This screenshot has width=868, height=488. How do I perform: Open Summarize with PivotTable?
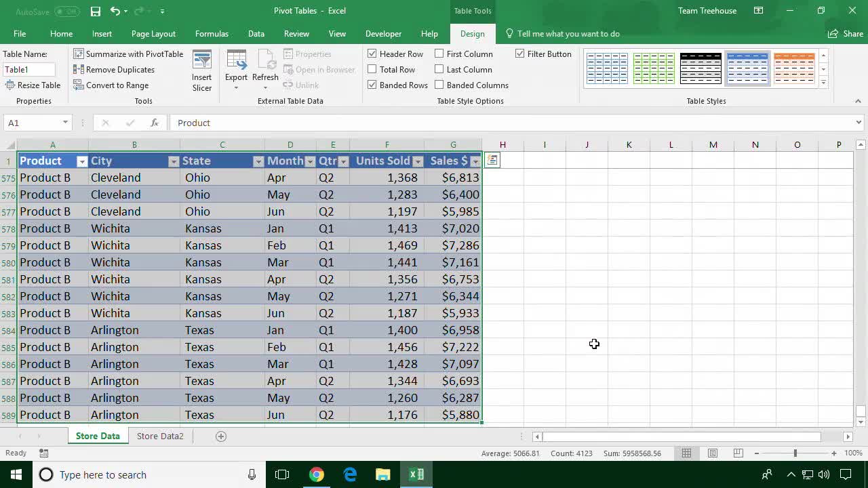tap(128, 54)
